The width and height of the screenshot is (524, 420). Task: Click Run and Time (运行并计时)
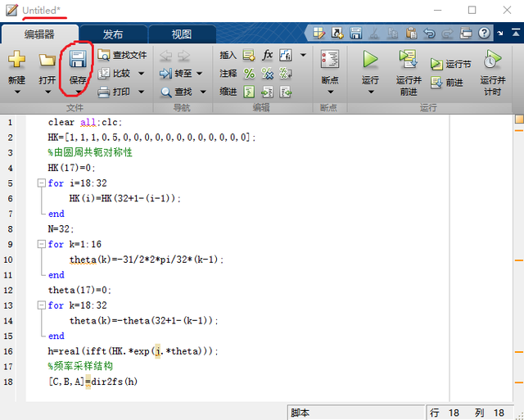493,72
